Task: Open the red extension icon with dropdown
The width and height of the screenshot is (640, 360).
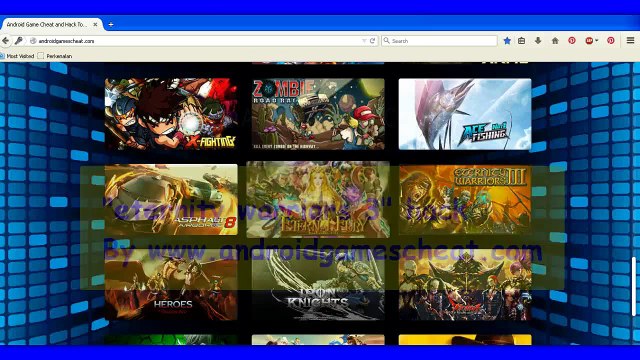Action: [591, 40]
